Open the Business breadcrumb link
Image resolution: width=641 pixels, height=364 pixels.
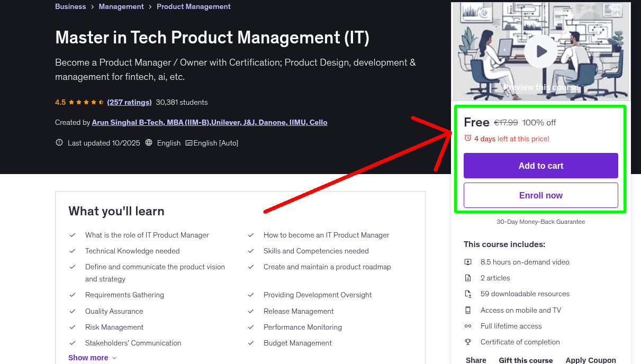click(x=70, y=6)
